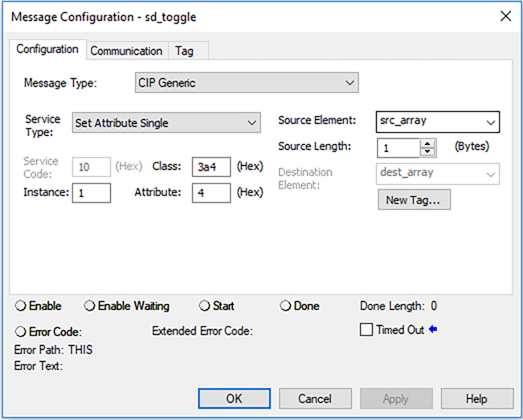Click the Class hex input field

(x=211, y=167)
